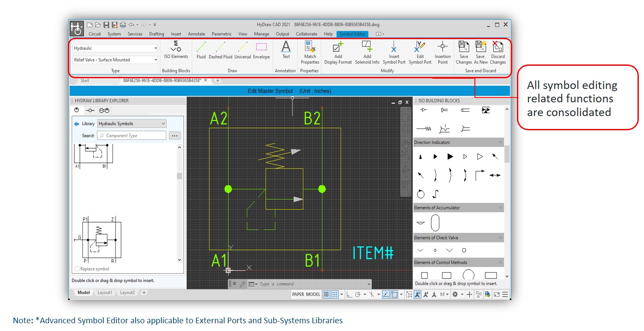Pick the large solid triangle direction indicator
The image size is (644, 331).
[x=450, y=156]
